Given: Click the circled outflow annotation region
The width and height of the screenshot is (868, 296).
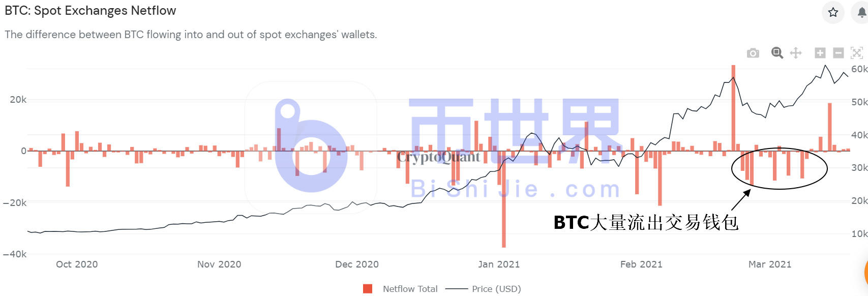Looking at the screenshot, I should click(779, 169).
